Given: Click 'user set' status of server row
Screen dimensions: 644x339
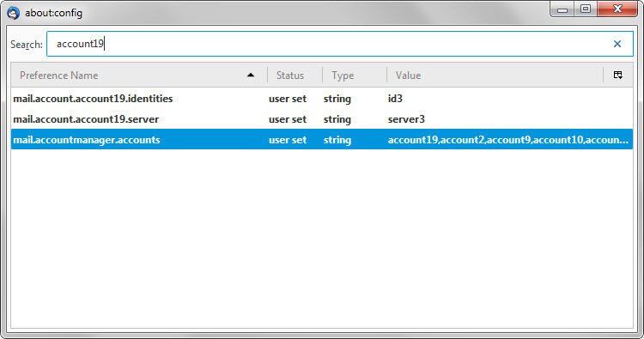Looking at the screenshot, I should 288,119.
